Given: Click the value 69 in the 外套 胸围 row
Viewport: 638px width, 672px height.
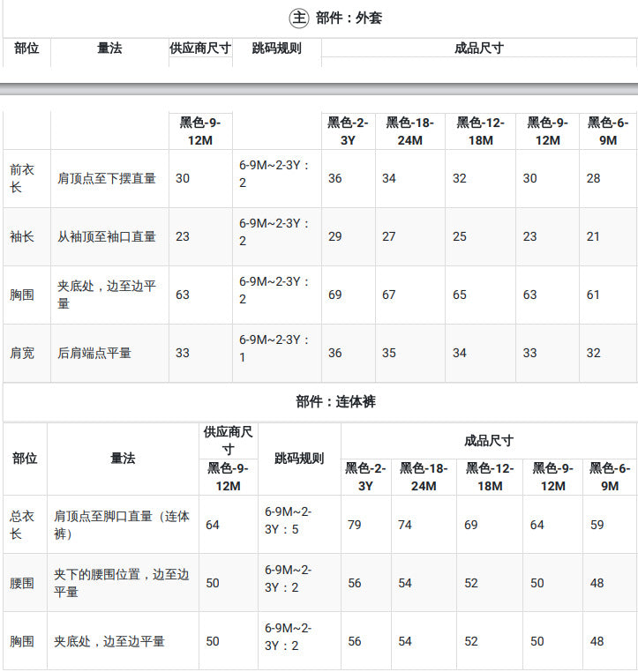Looking at the screenshot, I should 335,295.
